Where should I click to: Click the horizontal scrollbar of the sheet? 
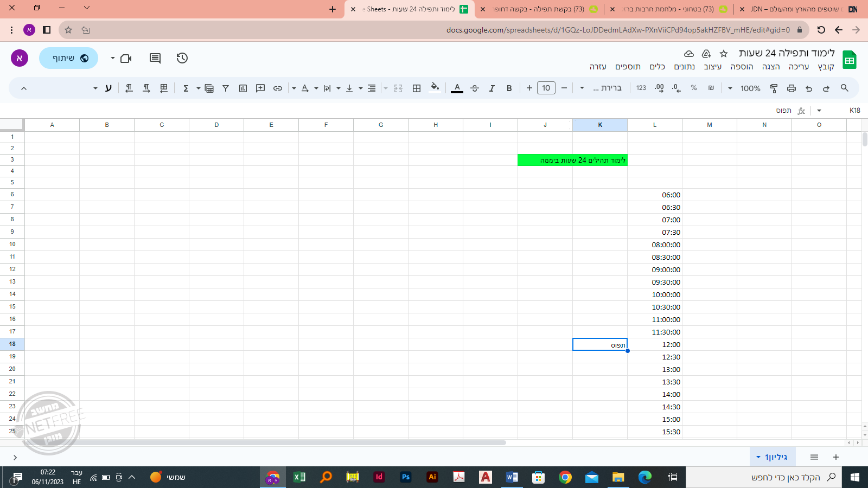(x=265, y=442)
